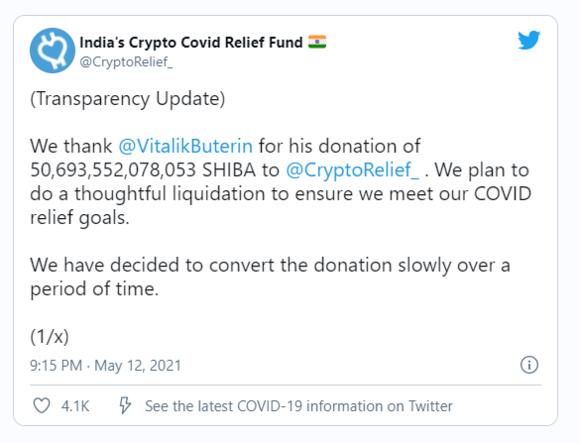
Task: Open the @VitalikButerin mention link
Action: [186, 146]
